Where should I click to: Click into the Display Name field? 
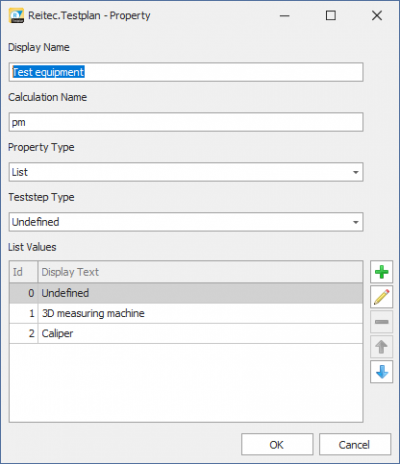click(186, 72)
